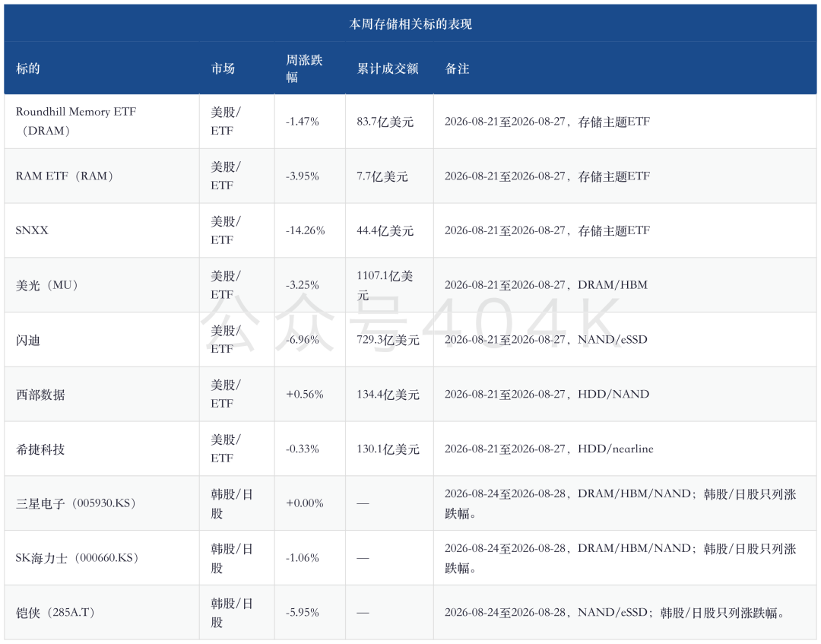Select the 美光 (MU) cell
The image size is (821, 644).
(x=102, y=285)
